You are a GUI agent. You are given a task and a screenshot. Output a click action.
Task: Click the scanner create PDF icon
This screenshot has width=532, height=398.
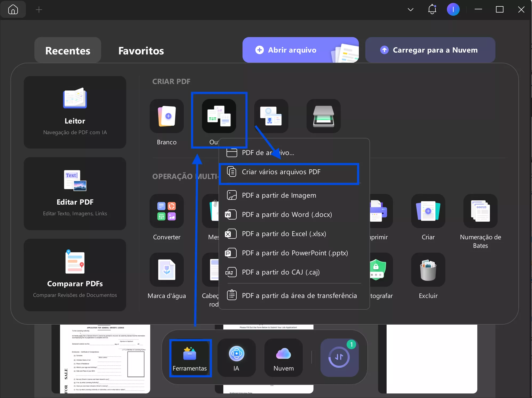(x=323, y=116)
